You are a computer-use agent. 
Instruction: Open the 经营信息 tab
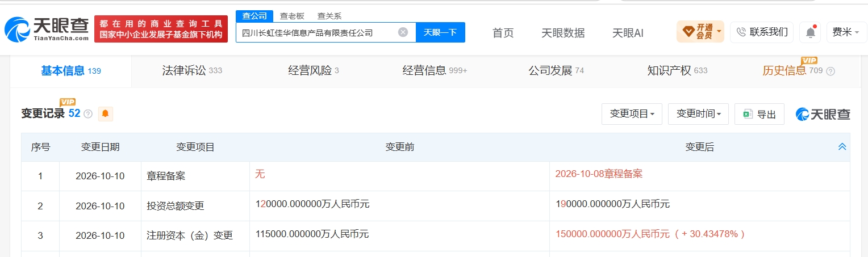point(435,71)
